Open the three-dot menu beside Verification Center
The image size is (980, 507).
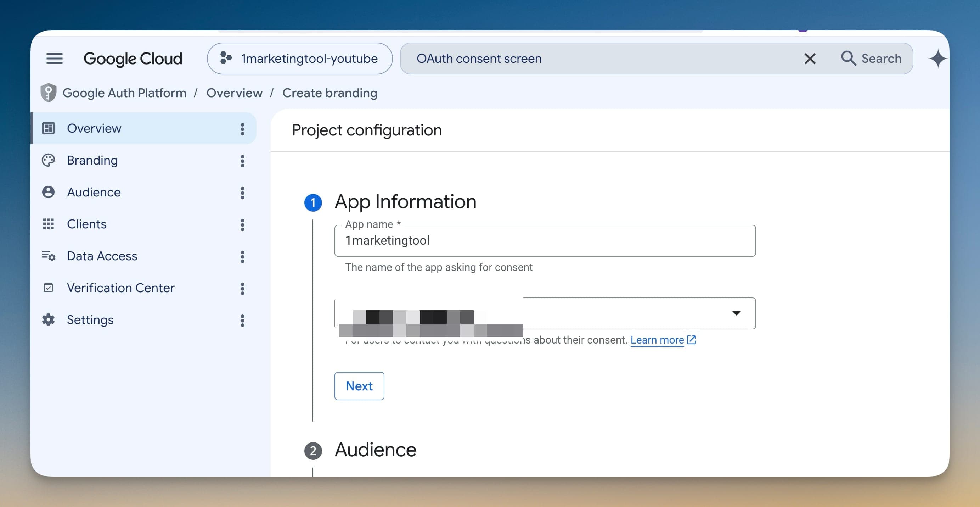[242, 289]
